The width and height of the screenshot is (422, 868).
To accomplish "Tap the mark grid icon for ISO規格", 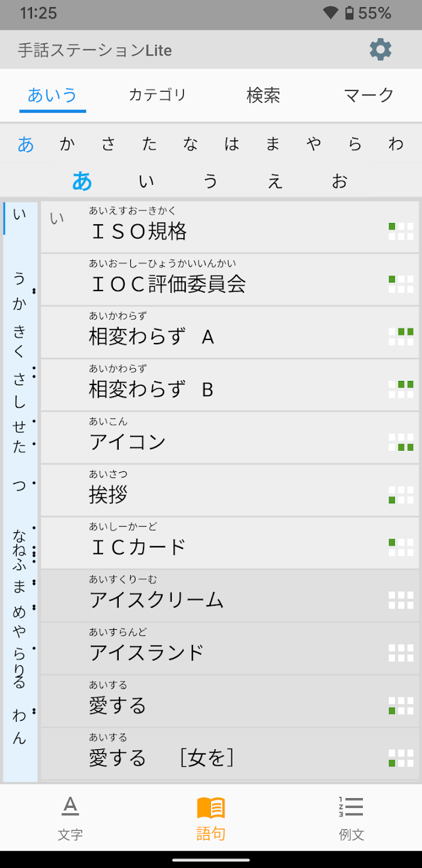I will point(401,231).
